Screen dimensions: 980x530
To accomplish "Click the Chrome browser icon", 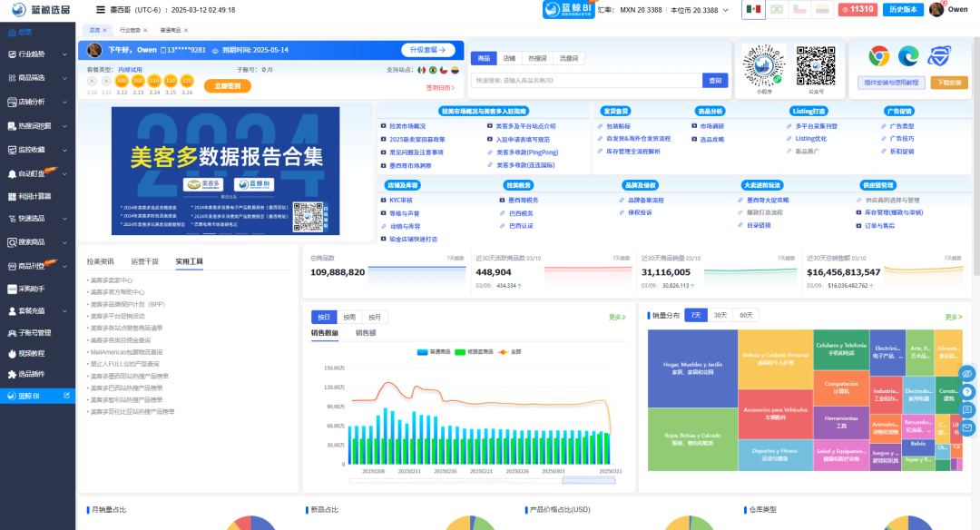I will tap(878, 56).
